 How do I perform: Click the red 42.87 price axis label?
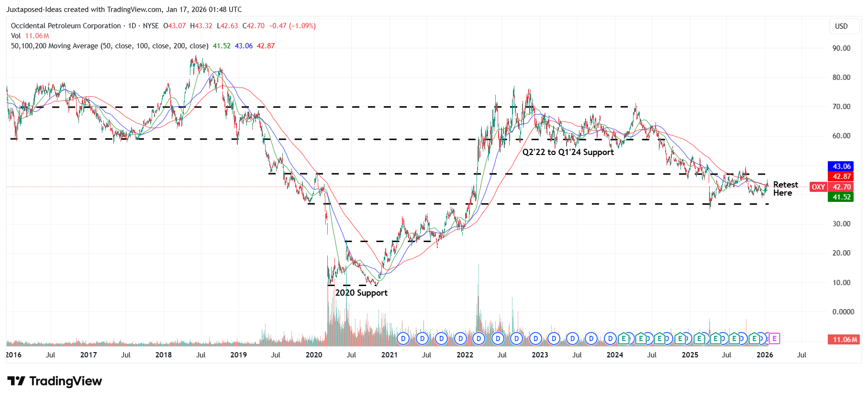tap(842, 177)
